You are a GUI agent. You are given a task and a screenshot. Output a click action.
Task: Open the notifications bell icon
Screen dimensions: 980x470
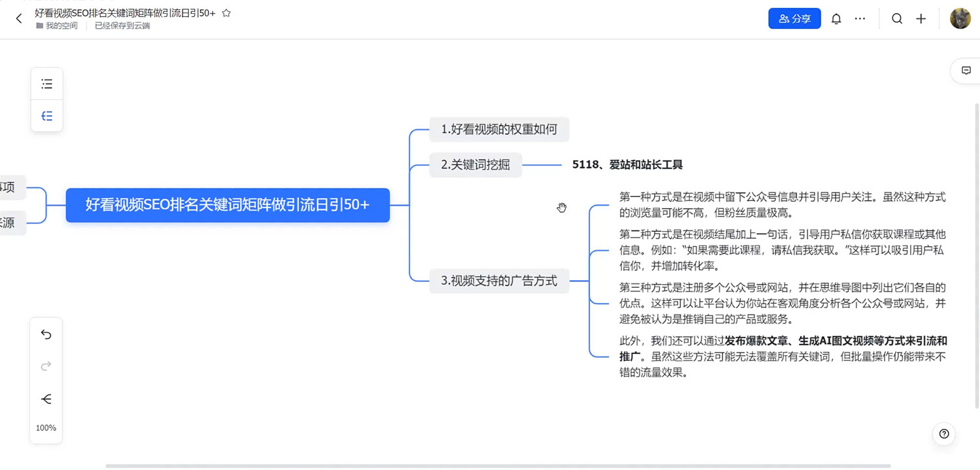tap(836, 18)
